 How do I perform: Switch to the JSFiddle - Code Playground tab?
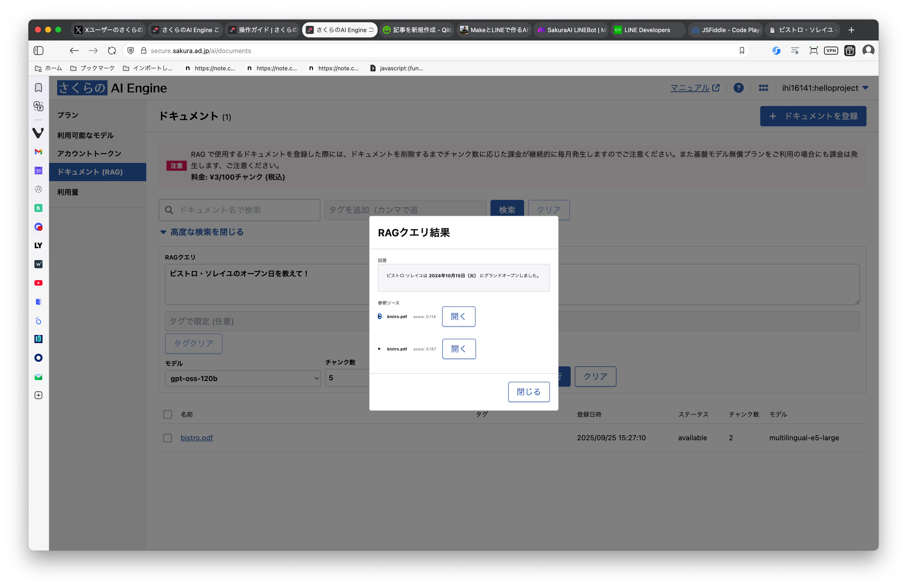point(726,30)
